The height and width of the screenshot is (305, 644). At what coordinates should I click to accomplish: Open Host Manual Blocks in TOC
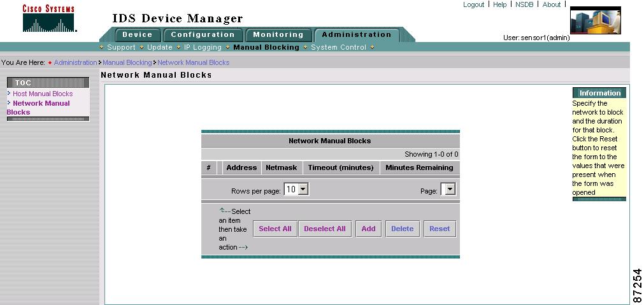pyautogui.click(x=43, y=94)
